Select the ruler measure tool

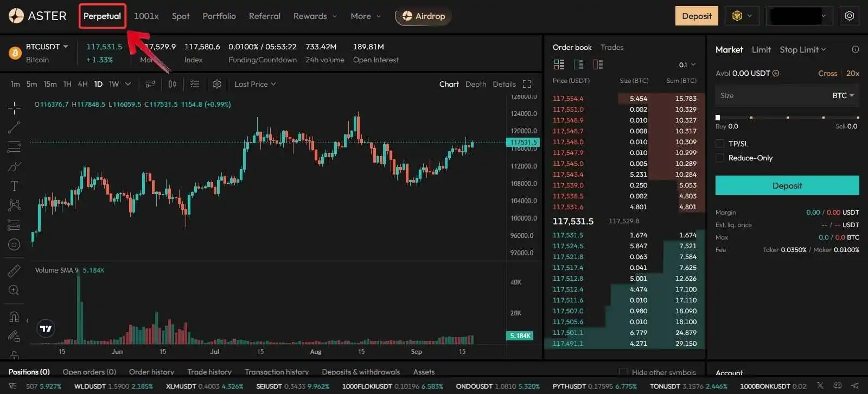coord(14,270)
